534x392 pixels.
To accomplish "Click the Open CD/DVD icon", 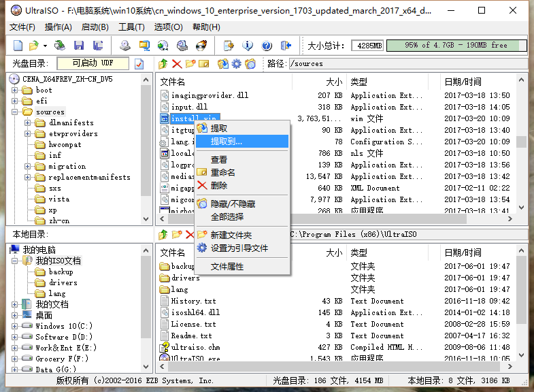I will coord(60,46).
